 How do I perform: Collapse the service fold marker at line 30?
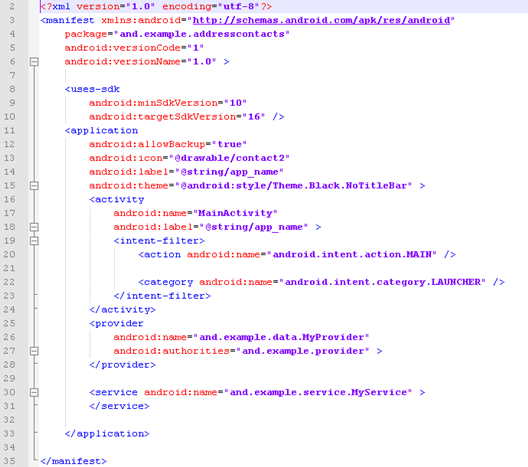pos(34,392)
